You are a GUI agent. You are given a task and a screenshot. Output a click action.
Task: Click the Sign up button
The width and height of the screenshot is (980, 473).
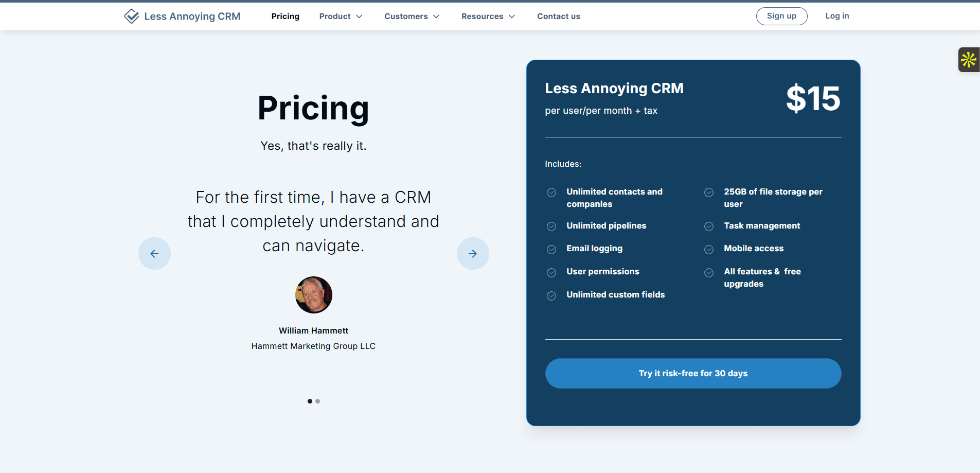click(x=781, y=16)
